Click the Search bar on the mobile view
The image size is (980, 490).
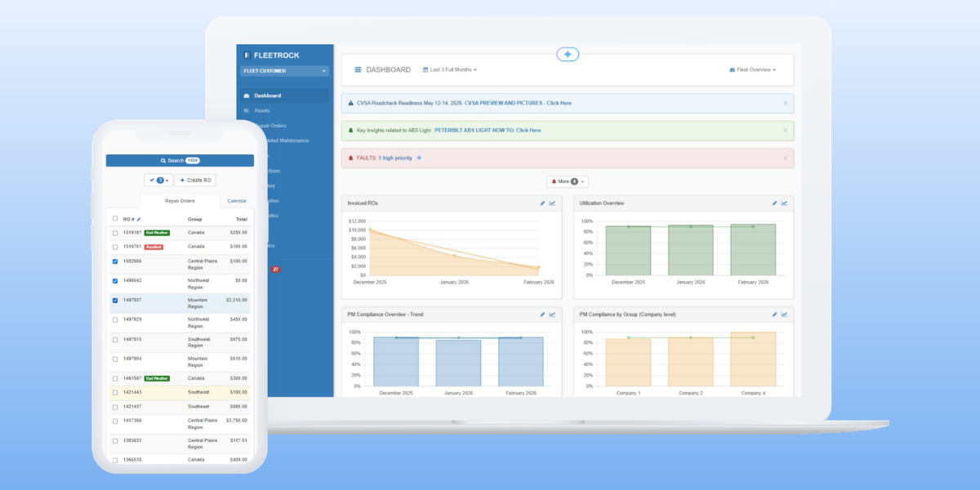click(180, 160)
